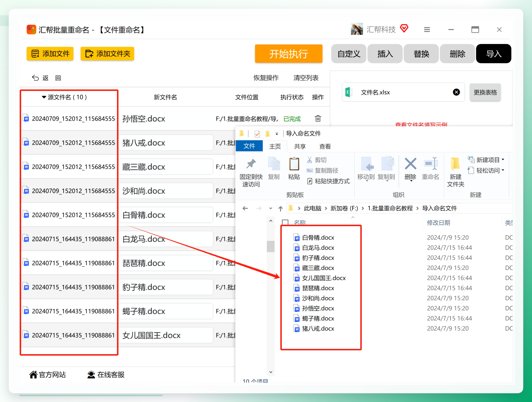The width and height of the screenshot is (532, 402).
Task: Click the 复制 icon in Explorer ribbon
Action: pyautogui.click(x=274, y=164)
